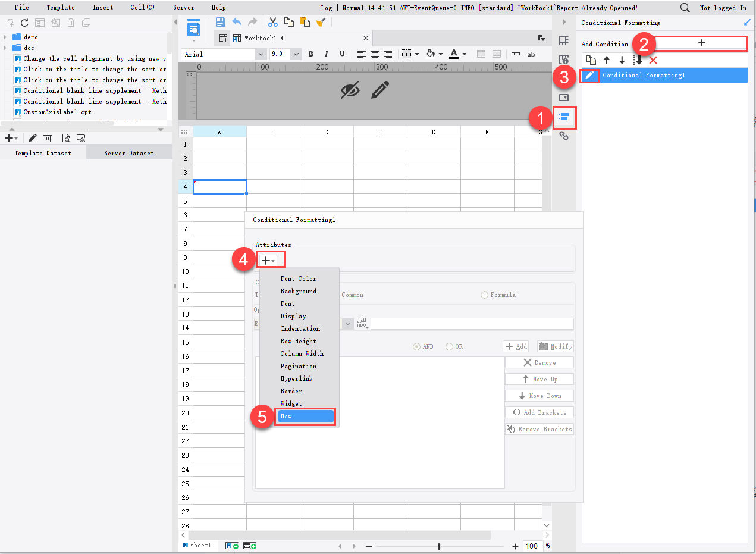Choose New from the attributes menu marked 5
The height and width of the screenshot is (554, 756).
[305, 416]
